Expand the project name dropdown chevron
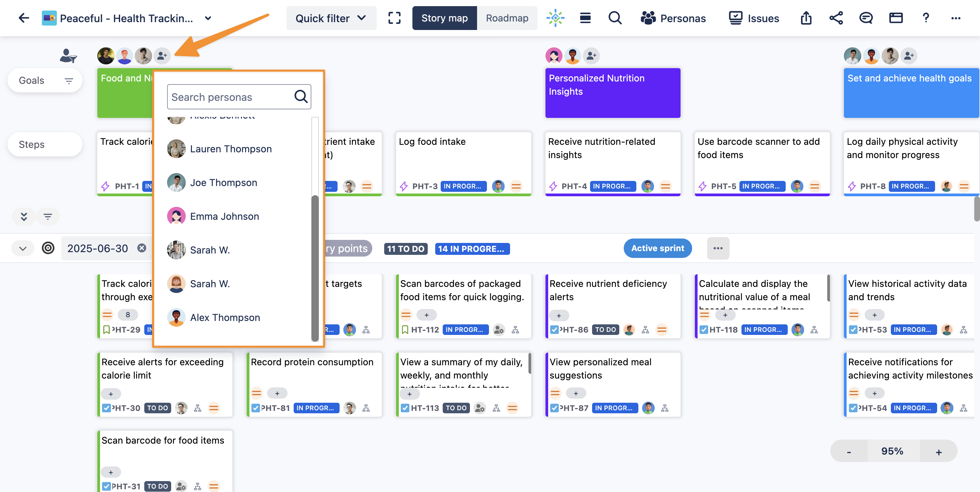The width and height of the screenshot is (980, 492). [208, 18]
